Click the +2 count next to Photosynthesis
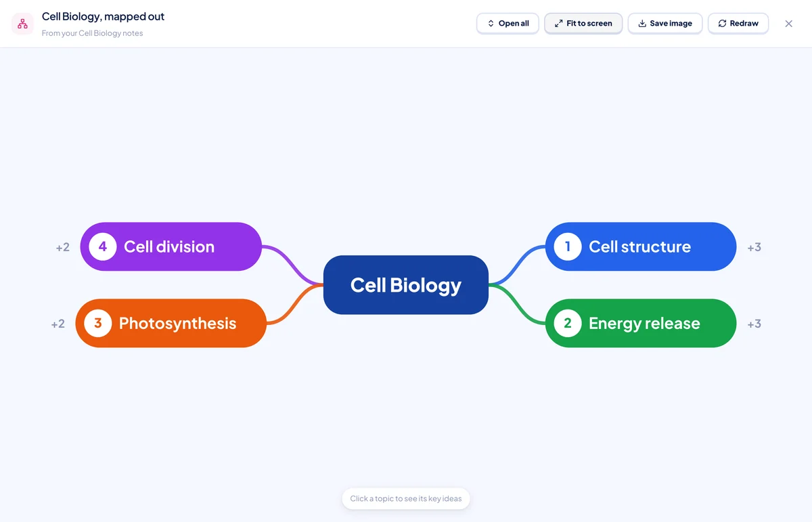This screenshot has width=812, height=522. 58,324
